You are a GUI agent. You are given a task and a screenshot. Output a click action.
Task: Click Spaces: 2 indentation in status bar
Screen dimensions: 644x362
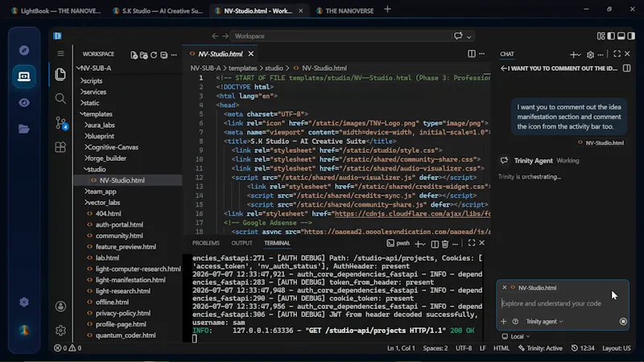coord(436,348)
